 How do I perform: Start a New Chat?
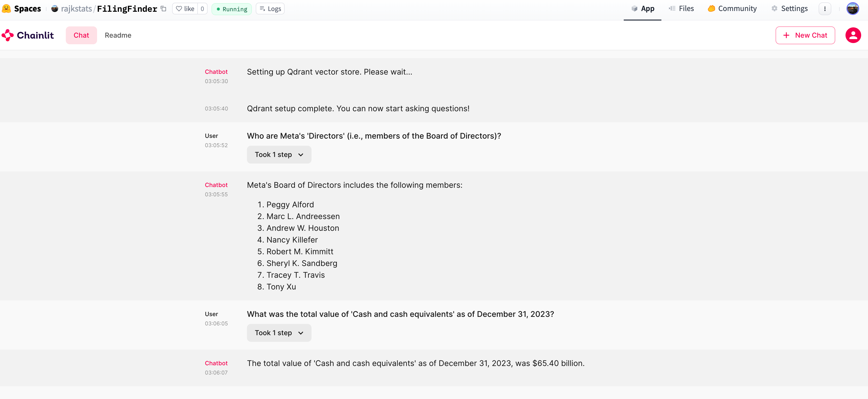805,35
